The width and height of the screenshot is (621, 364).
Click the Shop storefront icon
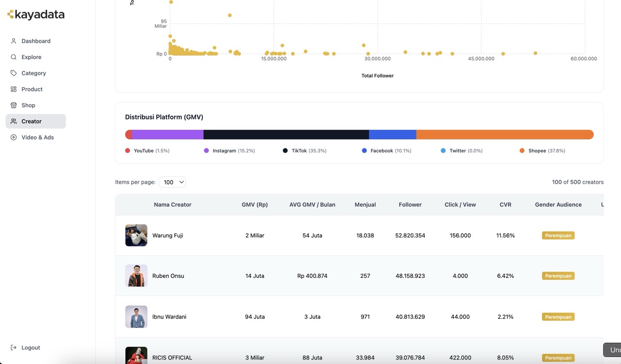(14, 105)
